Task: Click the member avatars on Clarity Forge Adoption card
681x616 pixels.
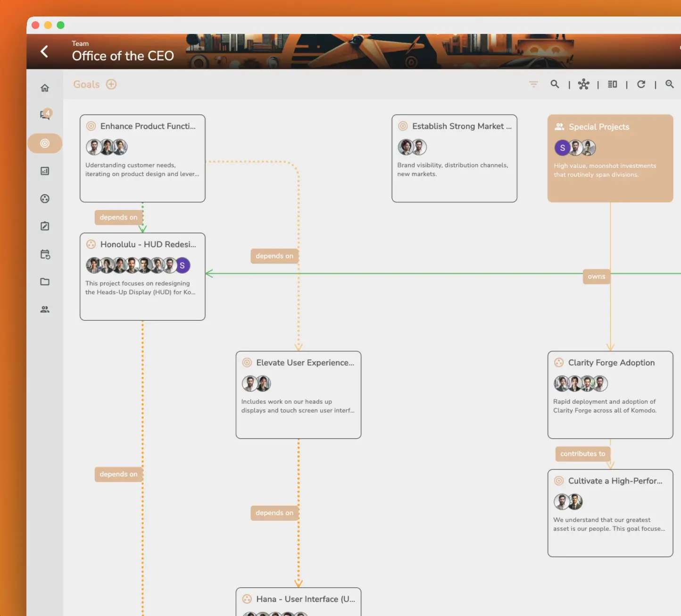Action: point(581,383)
